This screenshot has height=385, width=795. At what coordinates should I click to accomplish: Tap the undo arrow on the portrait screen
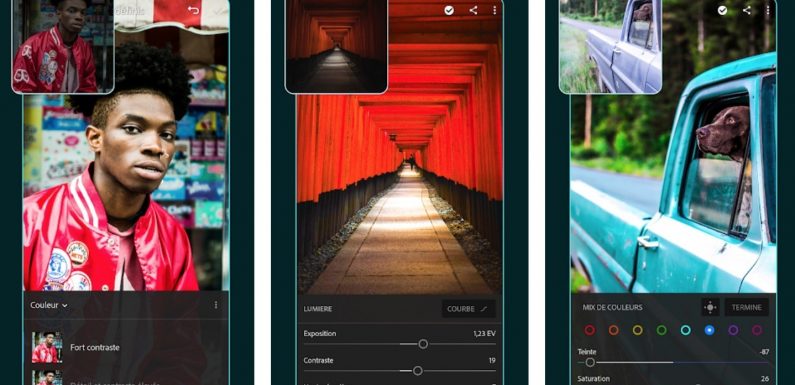(193, 10)
